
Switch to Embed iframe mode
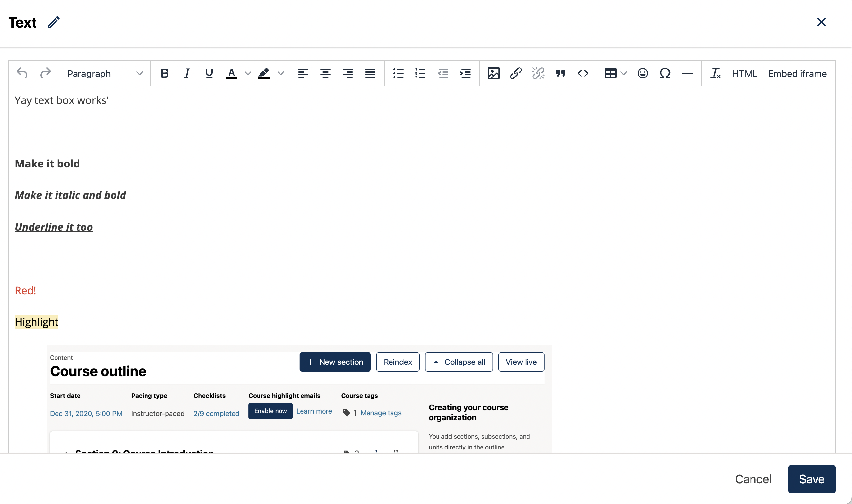click(x=797, y=73)
